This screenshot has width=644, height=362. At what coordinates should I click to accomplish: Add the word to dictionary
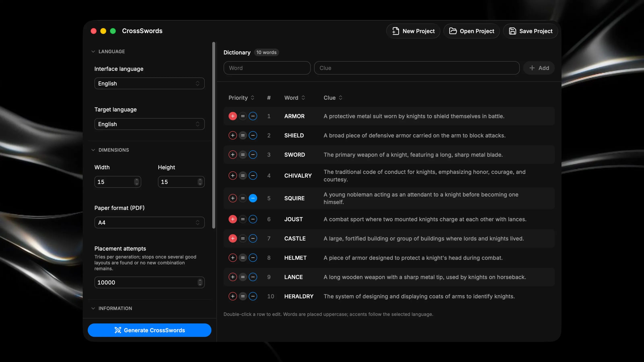click(539, 68)
